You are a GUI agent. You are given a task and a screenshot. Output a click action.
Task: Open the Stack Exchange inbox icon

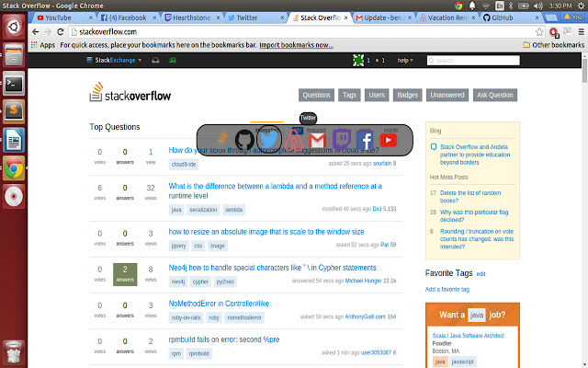(155, 60)
